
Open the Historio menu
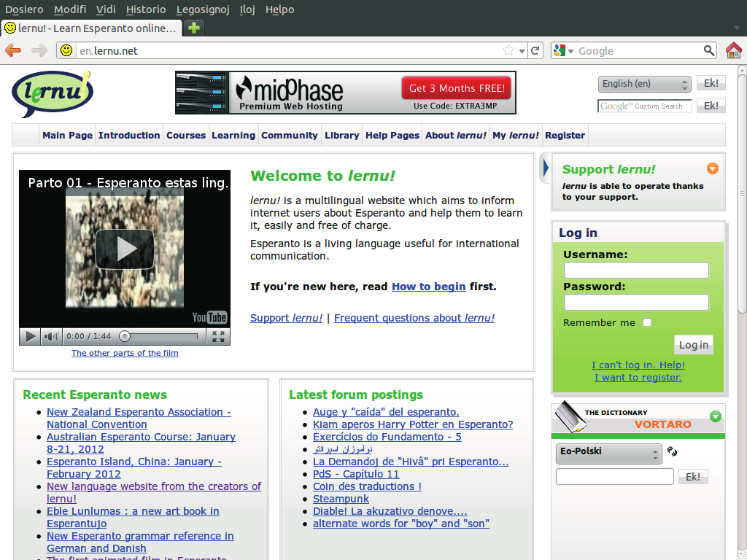click(x=146, y=9)
